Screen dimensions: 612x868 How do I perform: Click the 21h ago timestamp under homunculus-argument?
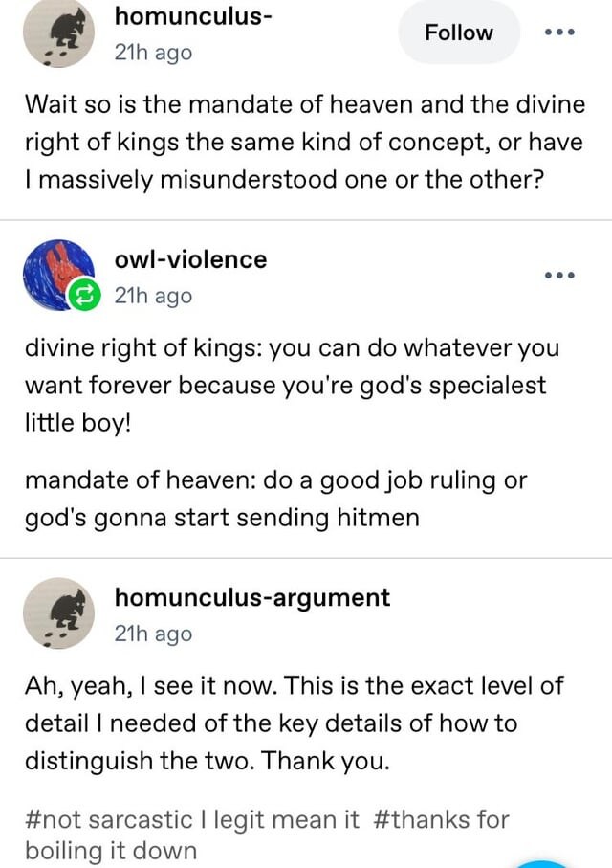pos(153,634)
